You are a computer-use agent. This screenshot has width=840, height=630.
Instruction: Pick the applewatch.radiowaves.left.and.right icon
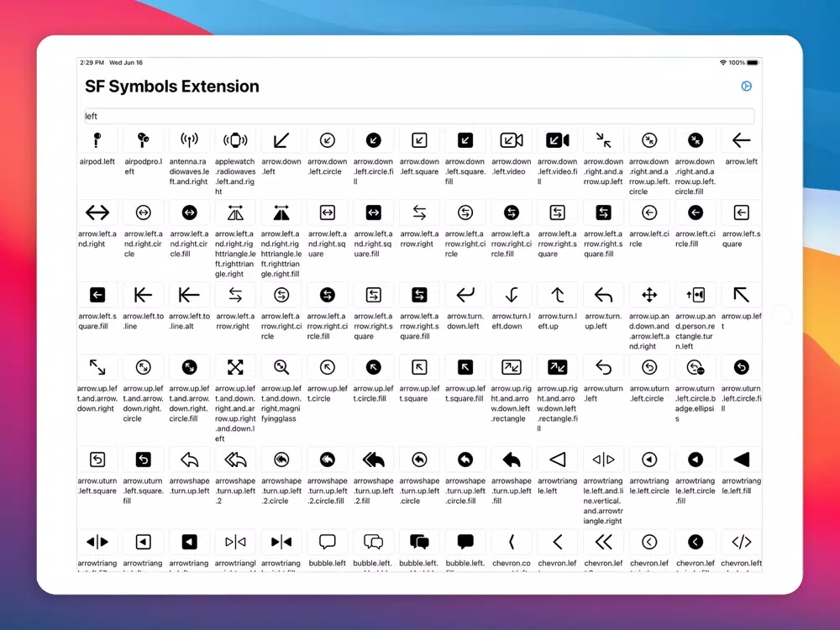(235, 140)
